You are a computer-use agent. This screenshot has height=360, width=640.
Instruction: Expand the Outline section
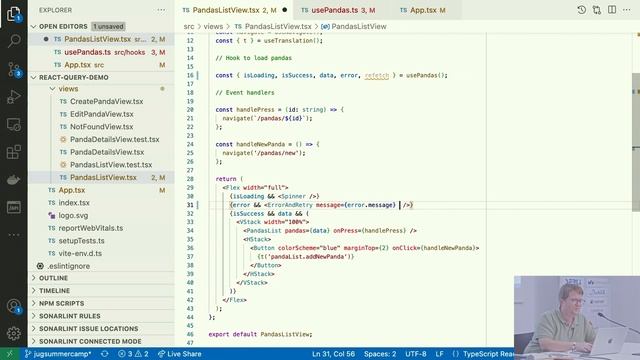pos(102,278)
